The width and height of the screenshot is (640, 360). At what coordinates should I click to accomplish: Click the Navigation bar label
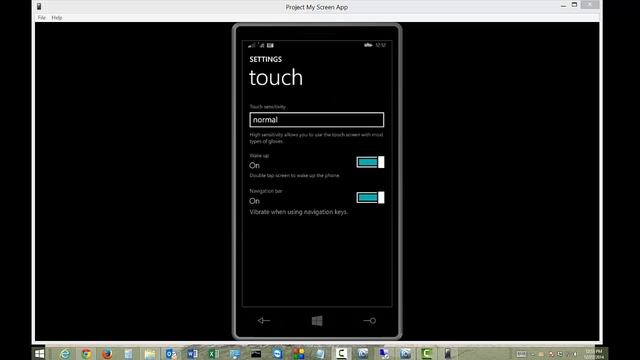(x=266, y=191)
